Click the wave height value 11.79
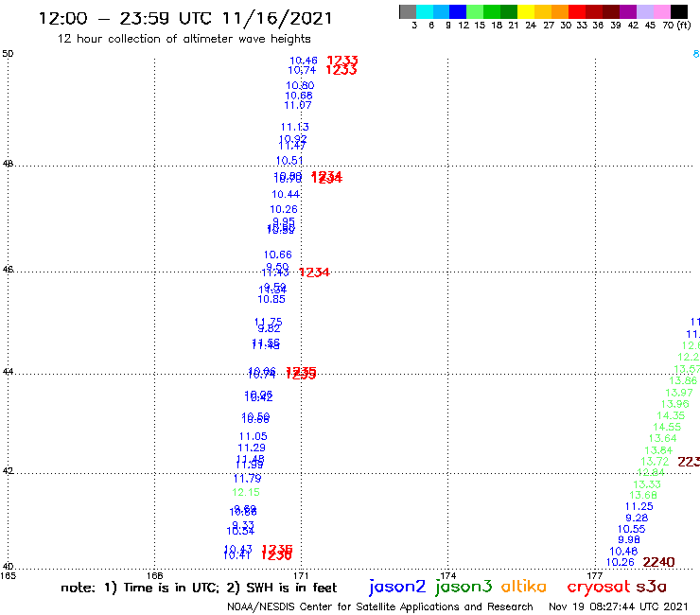Screen dimensions: 700x615 click(x=247, y=479)
